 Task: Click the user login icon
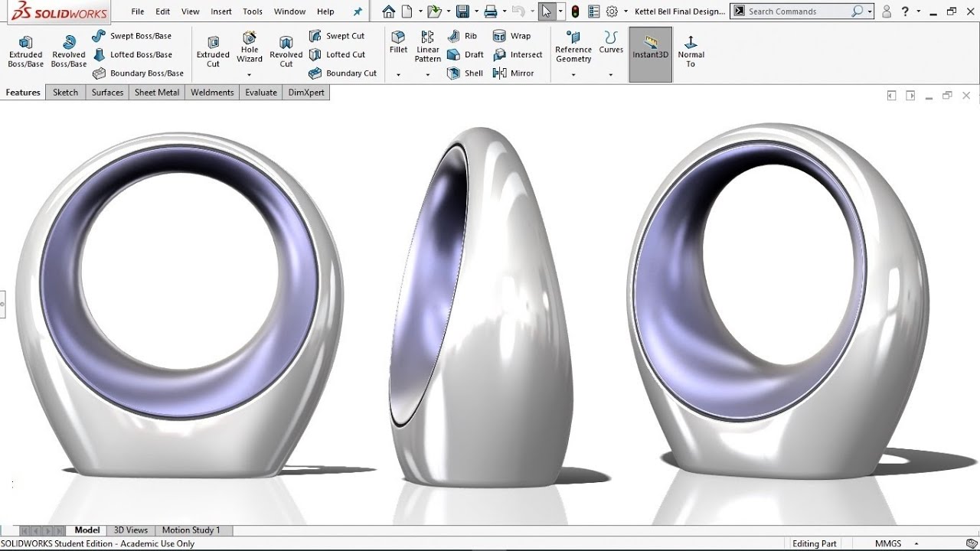click(887, 11)
